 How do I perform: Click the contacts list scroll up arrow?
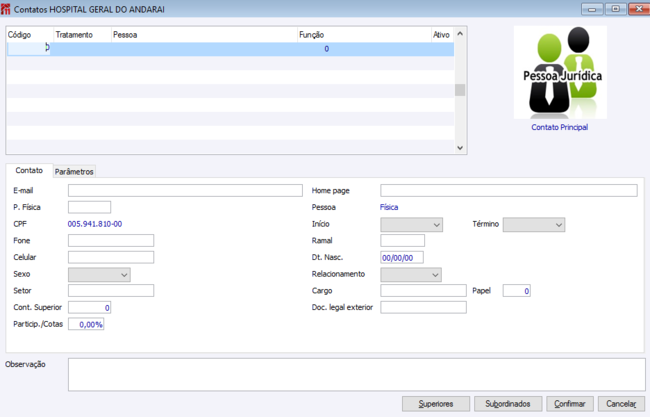pos(460,34)
